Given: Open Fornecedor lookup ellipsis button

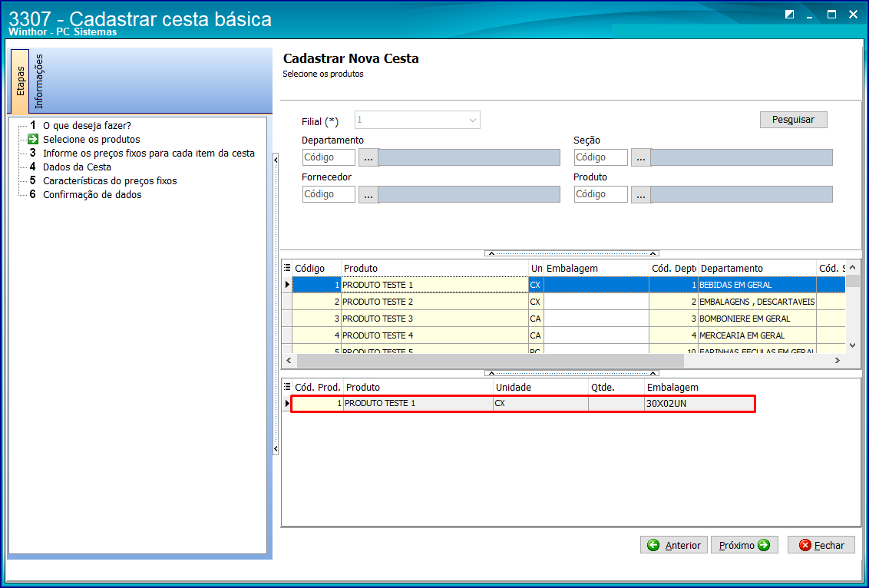Looking at the screenshot, I should point(368,194).
